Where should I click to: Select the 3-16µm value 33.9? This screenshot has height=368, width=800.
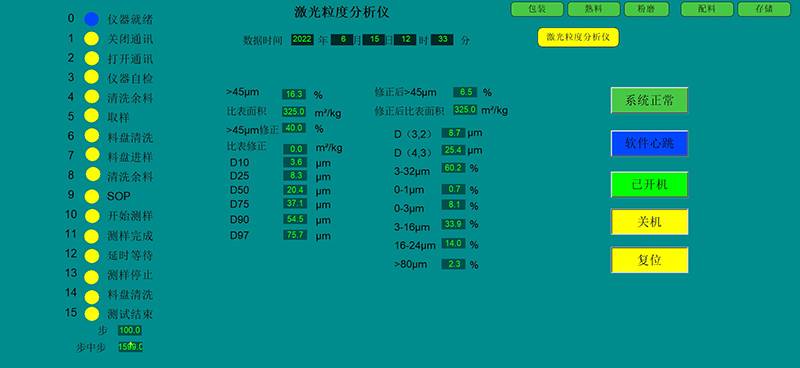[x=454, y=224]
